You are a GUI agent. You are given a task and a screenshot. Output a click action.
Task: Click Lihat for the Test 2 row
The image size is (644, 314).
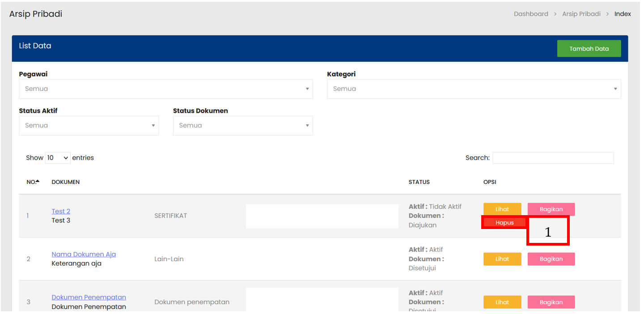502,209
